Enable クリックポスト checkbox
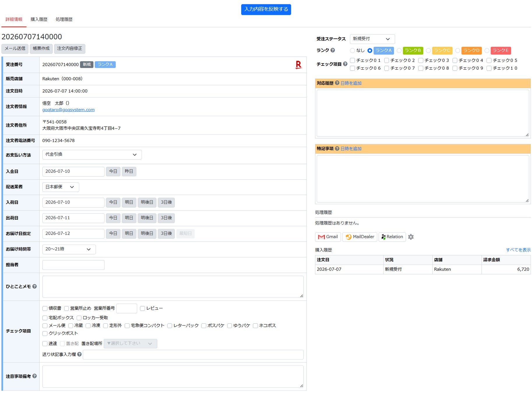 coord(45,334)
